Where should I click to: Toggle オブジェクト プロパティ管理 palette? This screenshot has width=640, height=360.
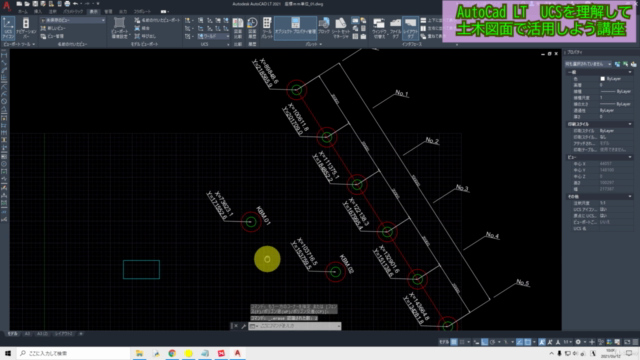[295, 28]
